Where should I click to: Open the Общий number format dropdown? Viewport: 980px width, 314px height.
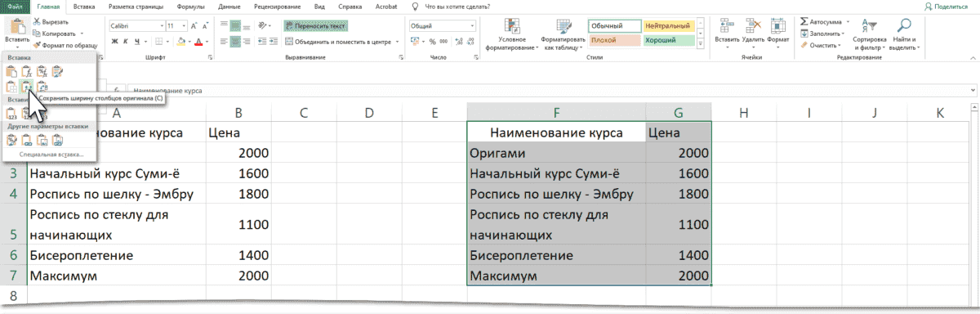coord(472,26)
